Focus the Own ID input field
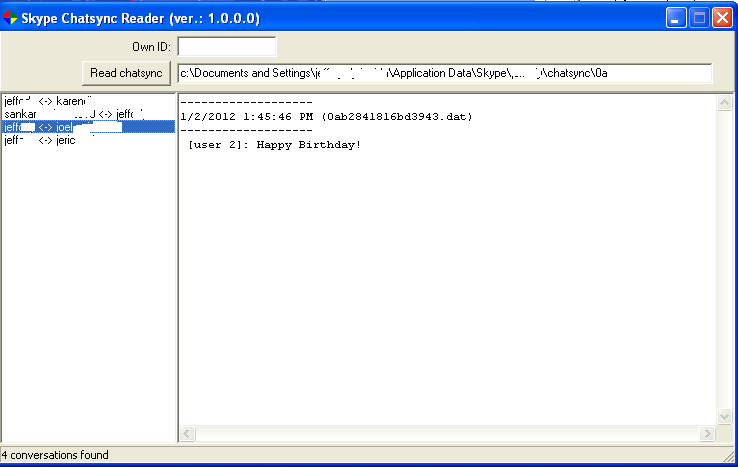The image size is (738, 467). point(227,47)
